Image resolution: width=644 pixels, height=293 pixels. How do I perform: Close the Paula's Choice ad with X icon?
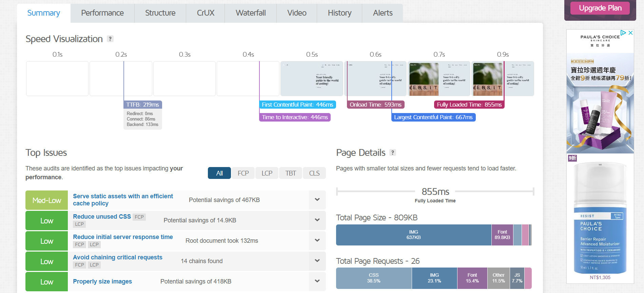(x=630, y=33)
